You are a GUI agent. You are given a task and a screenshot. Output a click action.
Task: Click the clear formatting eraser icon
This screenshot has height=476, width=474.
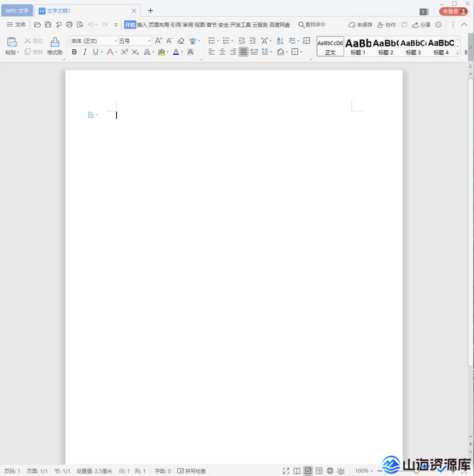[181, 41]
